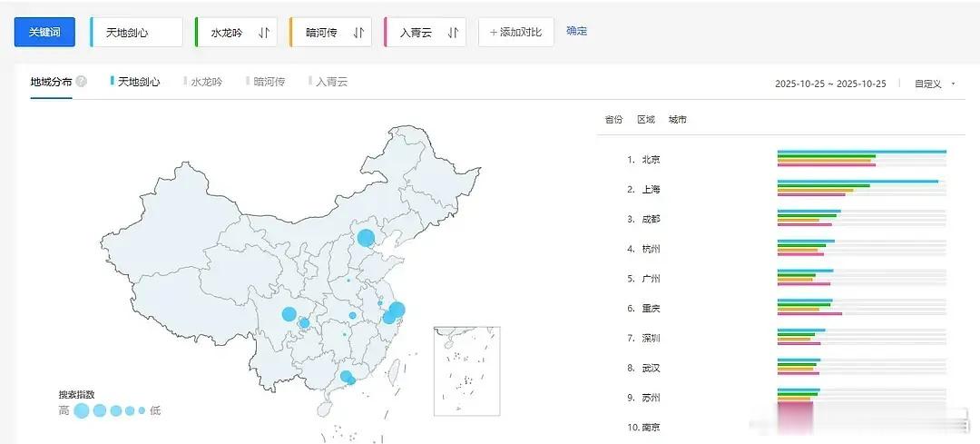Switch map to keyword 天地剑心
Screen dimensions: 980x444
pyautogui.click(x=135, y=82)
